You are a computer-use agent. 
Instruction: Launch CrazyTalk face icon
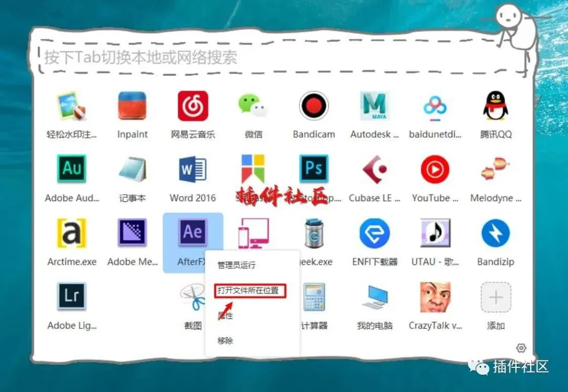tap(435, 297)
